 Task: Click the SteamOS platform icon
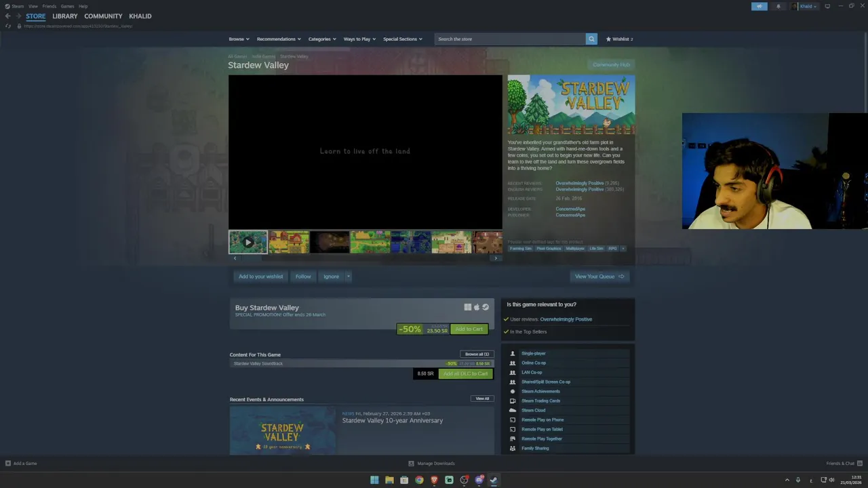[x=486, y=307]
